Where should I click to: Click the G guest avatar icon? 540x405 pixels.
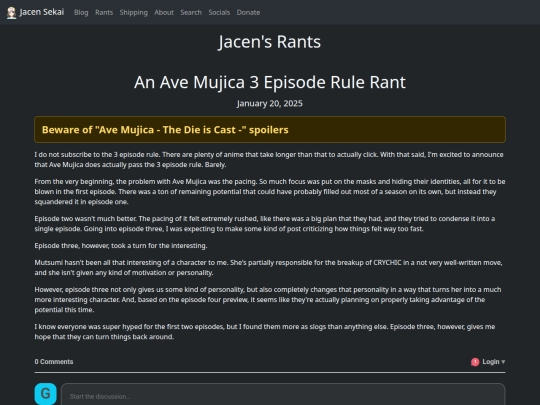click(45, 394)
